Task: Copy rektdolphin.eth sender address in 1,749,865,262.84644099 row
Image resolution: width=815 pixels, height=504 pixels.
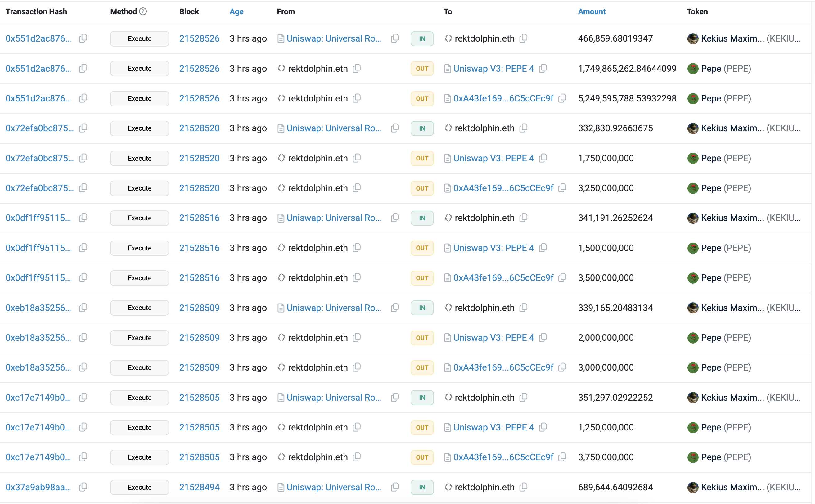Action: (357, 68)
